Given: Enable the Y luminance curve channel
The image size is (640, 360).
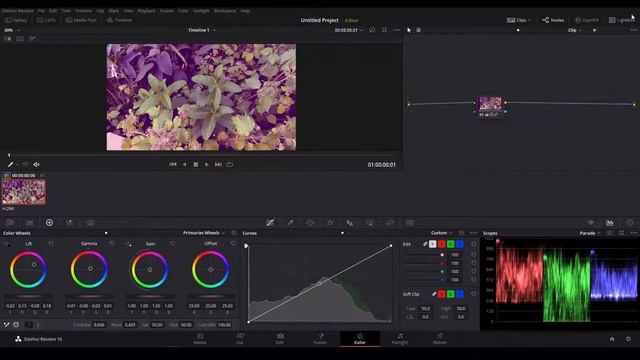Looking at the screenshot, I should (x=433, y=244).
